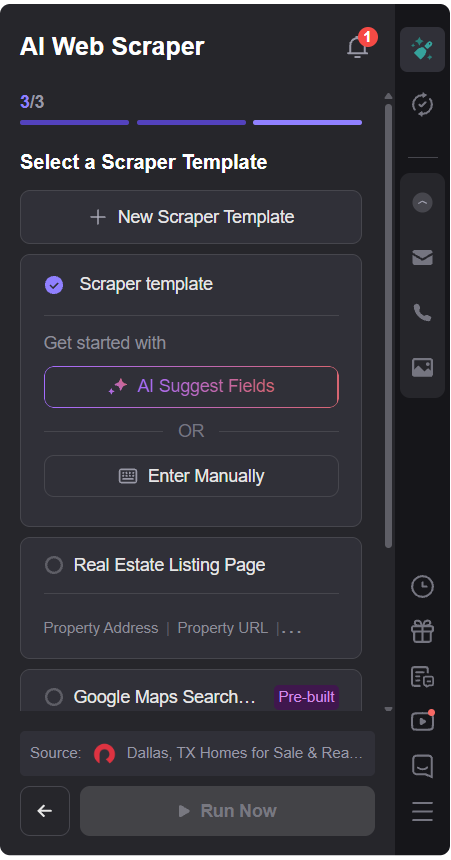Open the gift rewards icon
This screenshot has height=860, width=451.
pos(422,631)
